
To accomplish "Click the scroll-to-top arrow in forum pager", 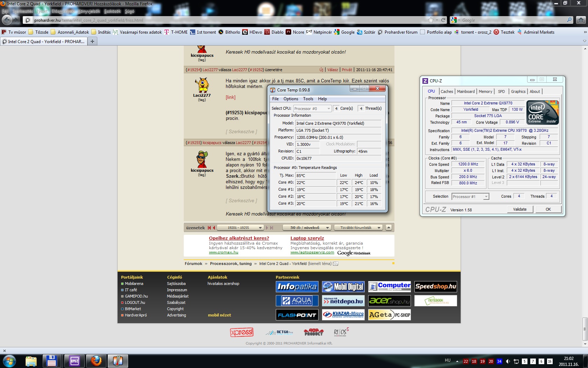I will [388, 227].
